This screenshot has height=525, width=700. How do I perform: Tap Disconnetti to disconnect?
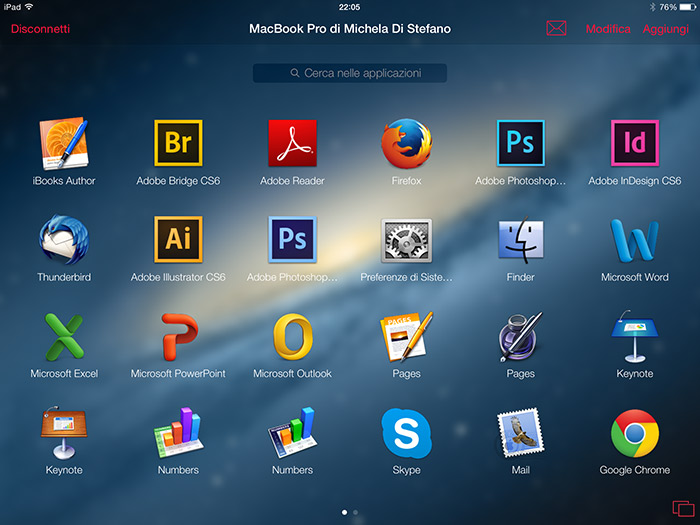coord(40,29)
